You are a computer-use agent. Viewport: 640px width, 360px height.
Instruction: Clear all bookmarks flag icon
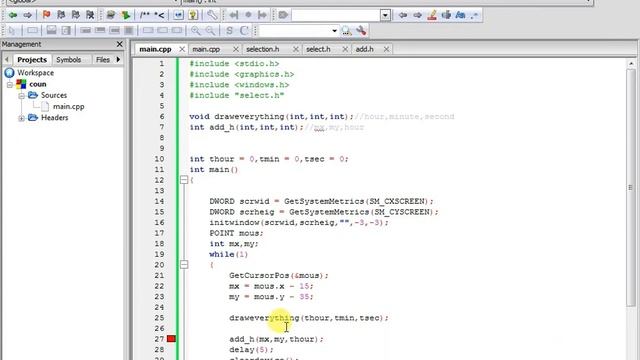pos(90,16)
